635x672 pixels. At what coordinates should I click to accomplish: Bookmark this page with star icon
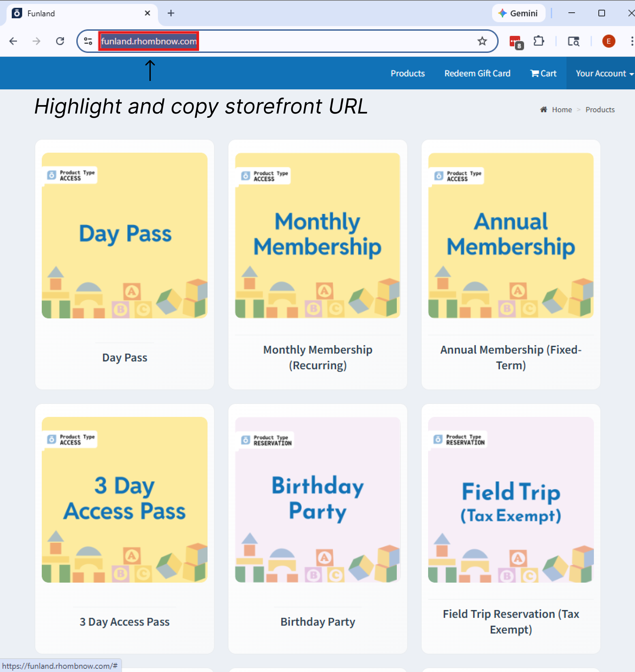pyautogui.click(x=482, y=41)
